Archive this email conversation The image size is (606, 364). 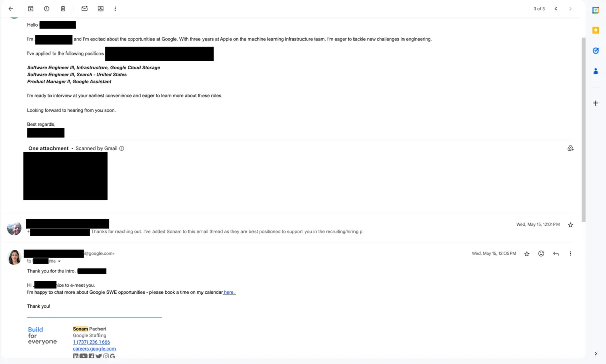[x=30, y=9]
